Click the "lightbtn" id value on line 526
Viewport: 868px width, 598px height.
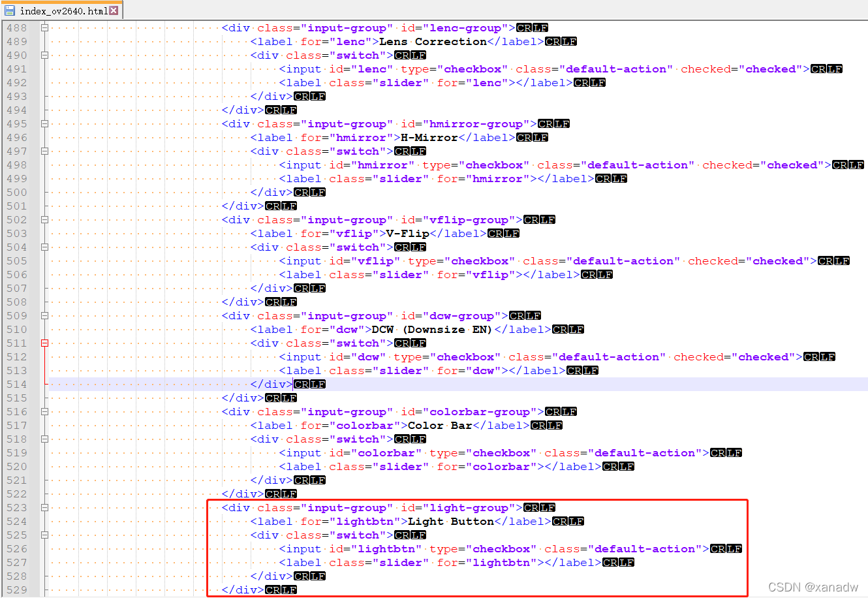pos(386,549)
